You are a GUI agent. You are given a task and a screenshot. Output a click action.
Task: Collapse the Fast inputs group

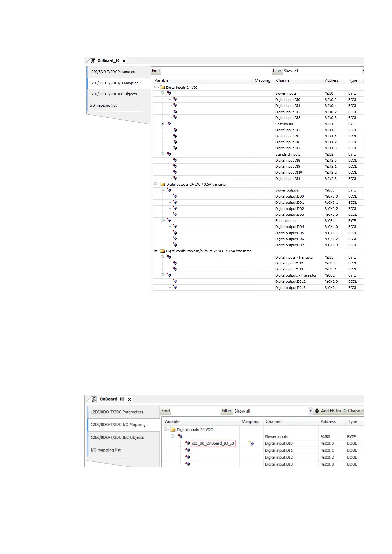pos(162,124)
